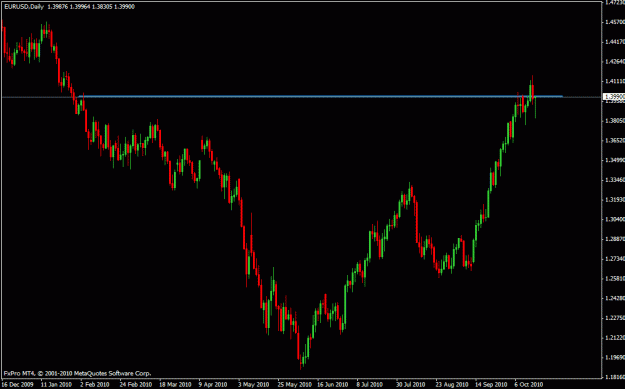Click the 1.3499 price scale label

click(x=615, y=160)
